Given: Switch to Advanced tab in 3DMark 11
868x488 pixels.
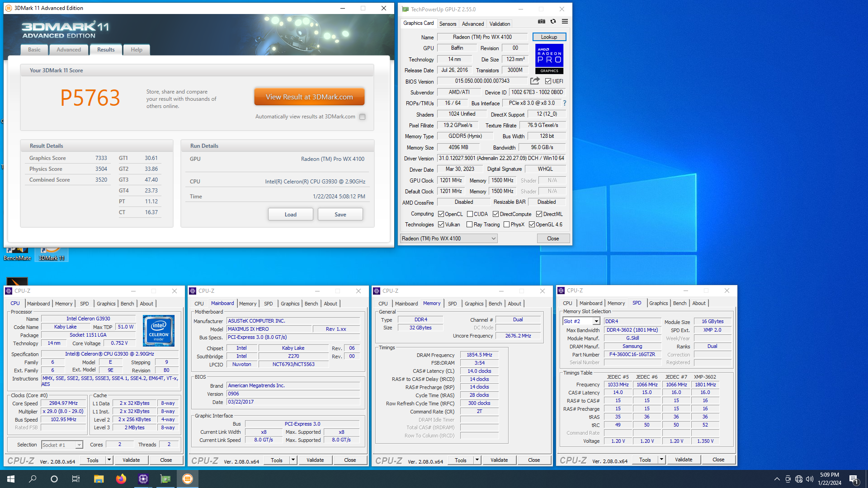Looking at the screenshot, I should pos(69,50).
